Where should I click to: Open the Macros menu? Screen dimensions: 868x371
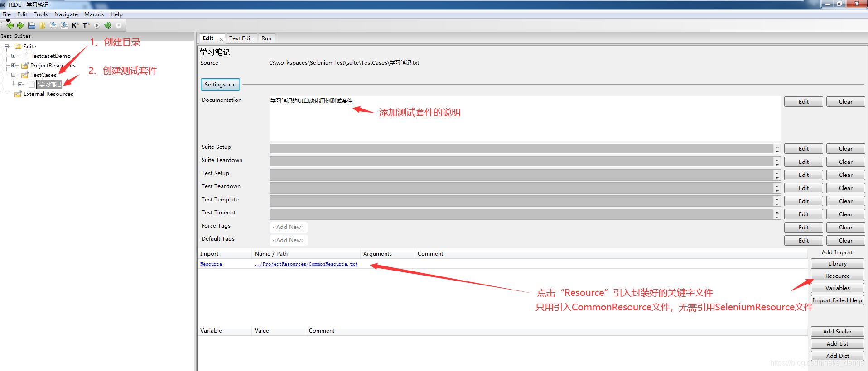pyautogui.click(x=94, y=14)
